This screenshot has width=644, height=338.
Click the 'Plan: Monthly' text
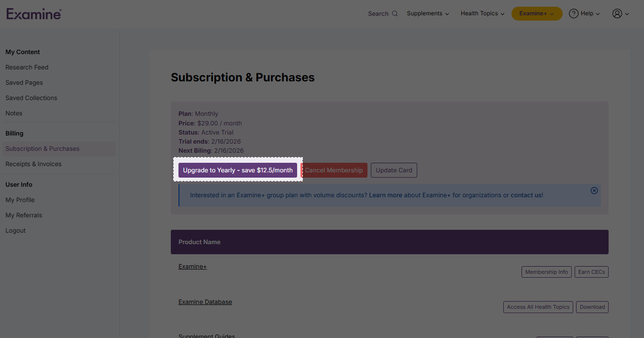coord(198,113)
